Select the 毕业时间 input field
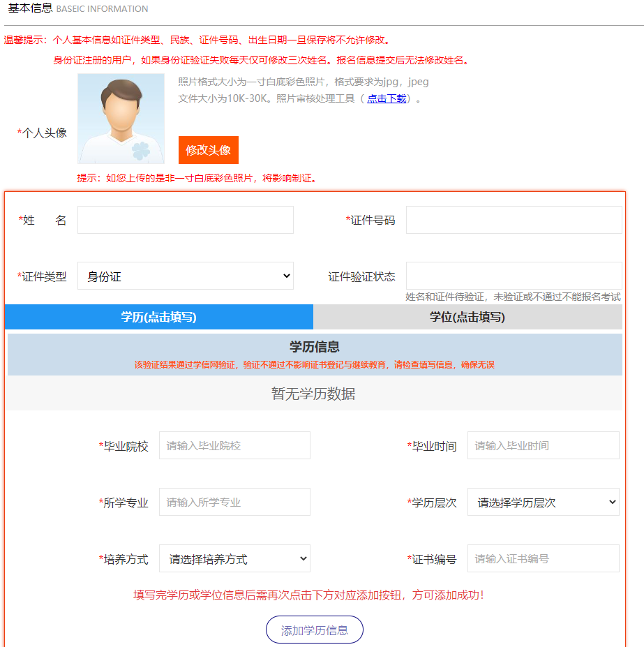Screen dimensions: 644x647 pyautogui.click(x=543, y=445)
